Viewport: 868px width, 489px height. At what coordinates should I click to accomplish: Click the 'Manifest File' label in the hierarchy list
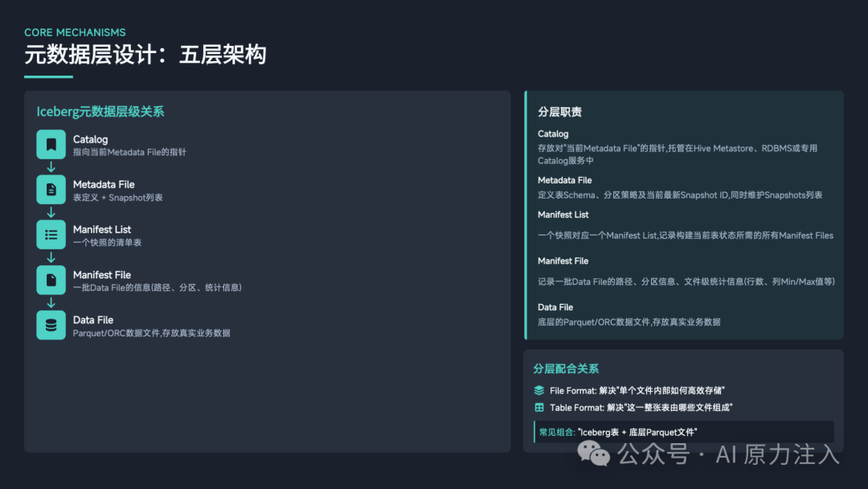102,275
